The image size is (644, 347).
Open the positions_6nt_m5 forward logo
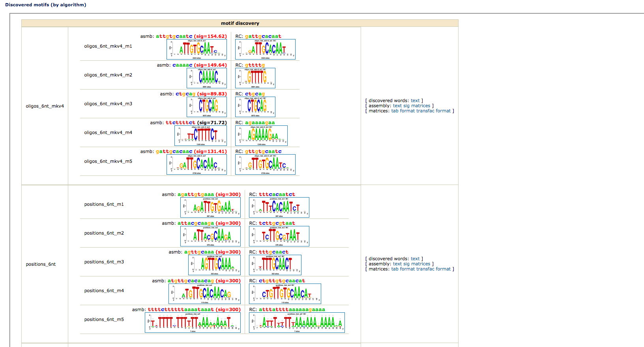[193, 323]
